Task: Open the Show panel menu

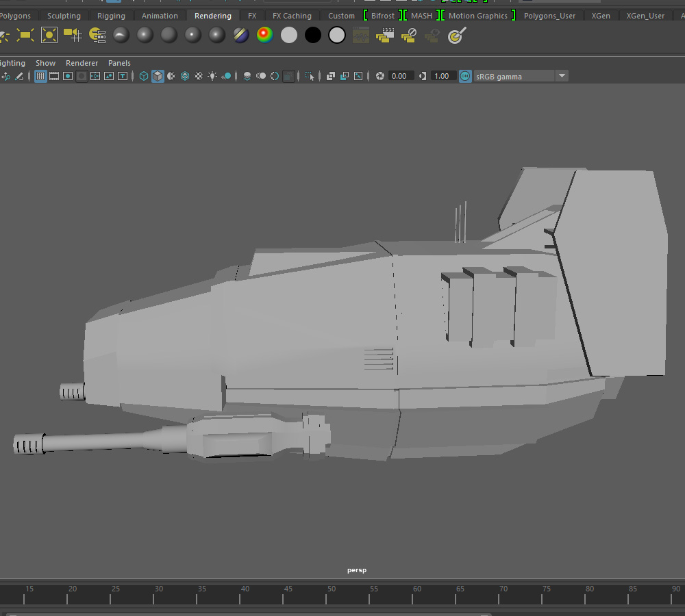Action: [x=45, y=63]
